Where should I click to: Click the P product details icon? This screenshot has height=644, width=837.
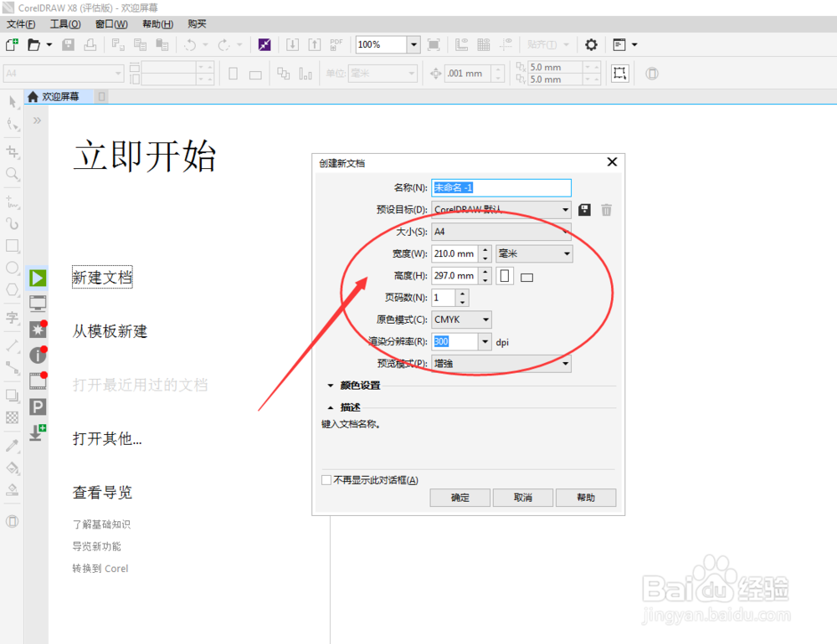[38, 407]
